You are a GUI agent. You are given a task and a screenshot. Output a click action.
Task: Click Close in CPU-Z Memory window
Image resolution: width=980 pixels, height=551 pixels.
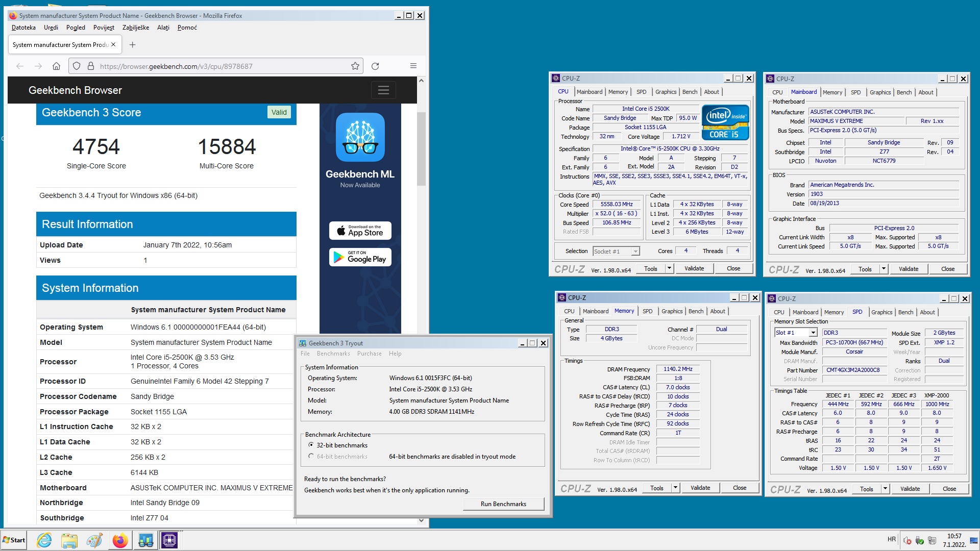pos(740,488)
